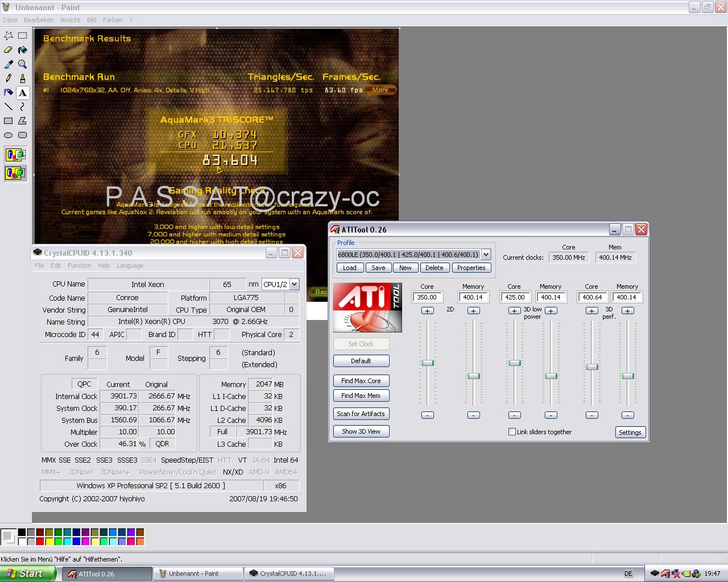Choose the Pencil tool in Paint
The image size is (728, 582).
click(x=9, y=78)
